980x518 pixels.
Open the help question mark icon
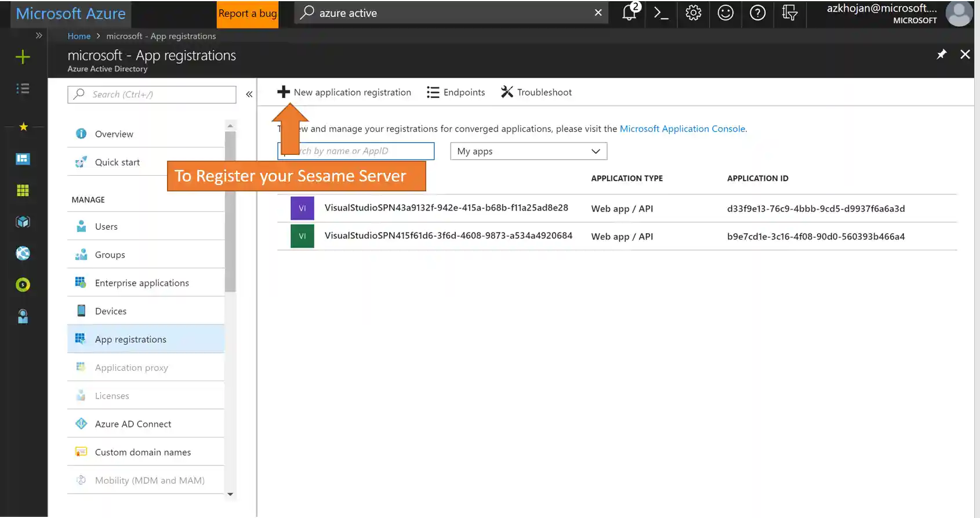click(x=757, y=13)
